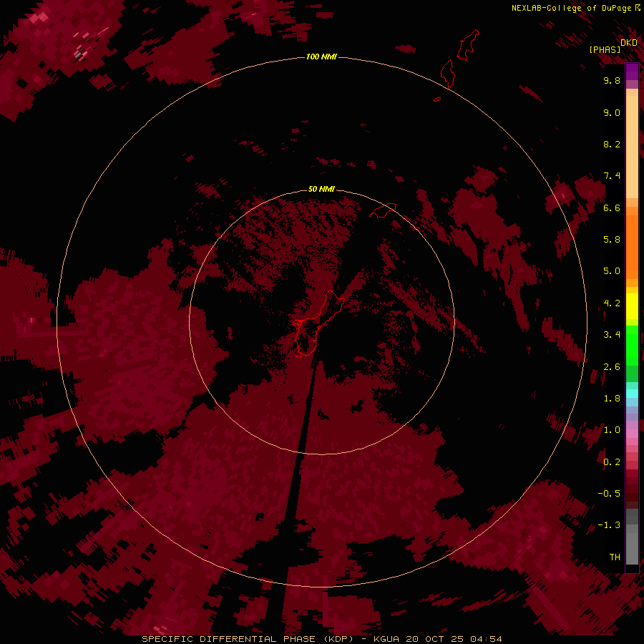Click the 04:54 timestamp
Image resolution: width=644 pixels, height=644 pixels.
[486, 639]
